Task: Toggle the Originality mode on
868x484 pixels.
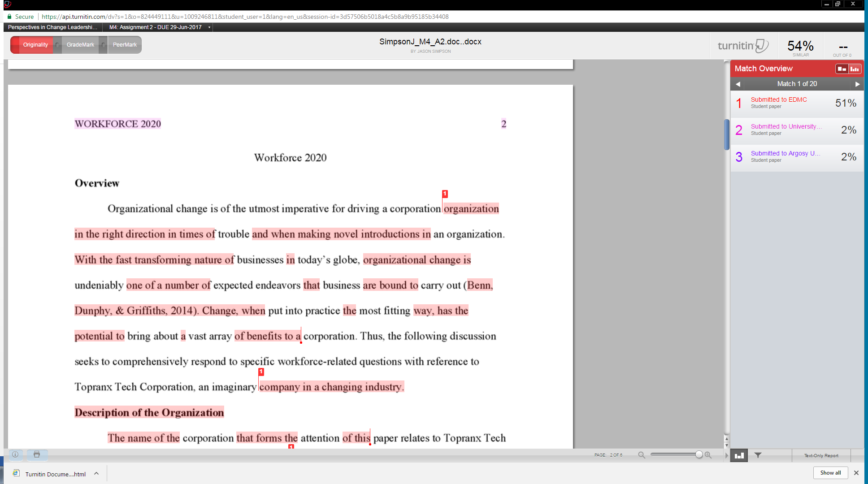Action: (x=35, y=44)
